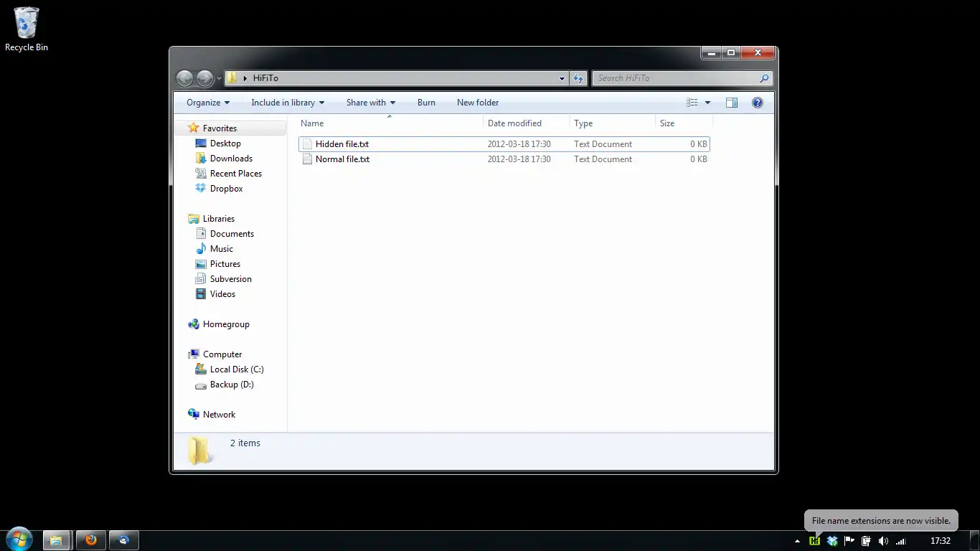Open Documents library

tap(232, 234)
